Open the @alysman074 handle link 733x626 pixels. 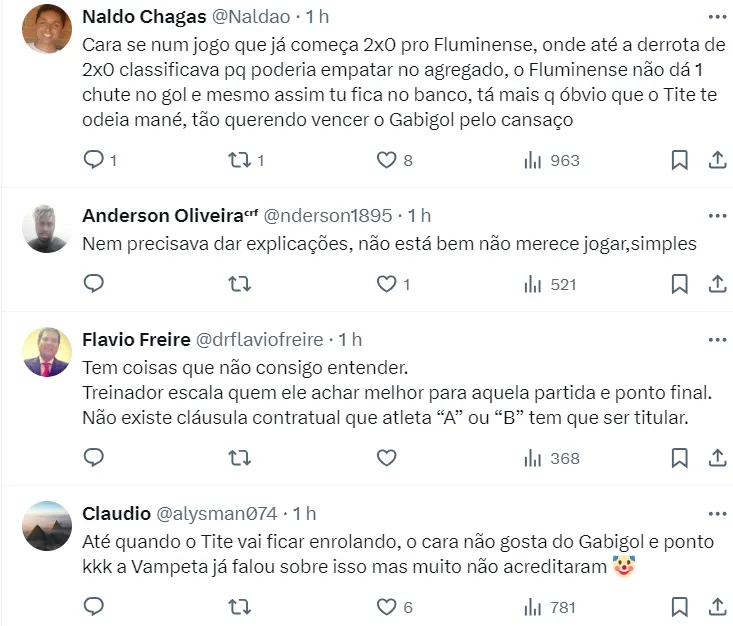(217, 513)
